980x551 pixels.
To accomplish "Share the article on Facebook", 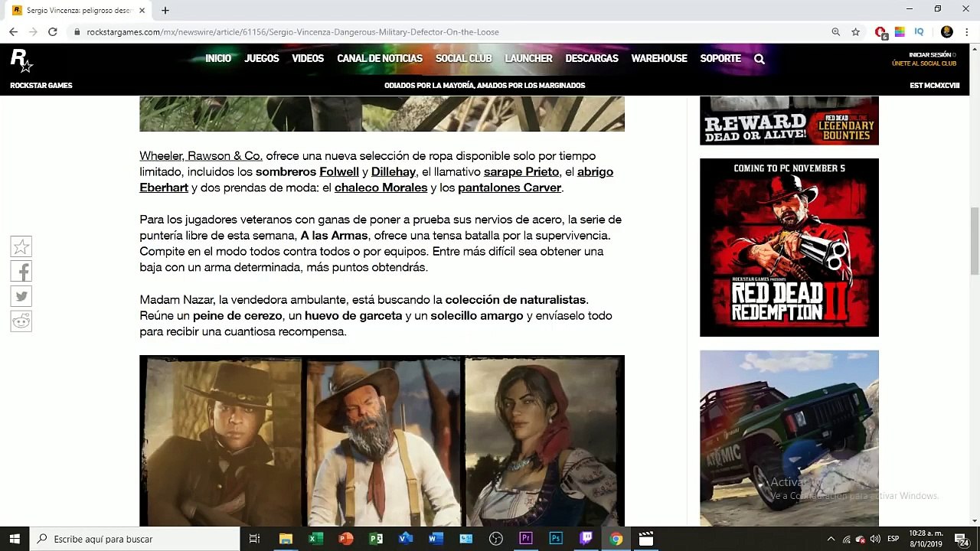I will click(x=21, y=272).
